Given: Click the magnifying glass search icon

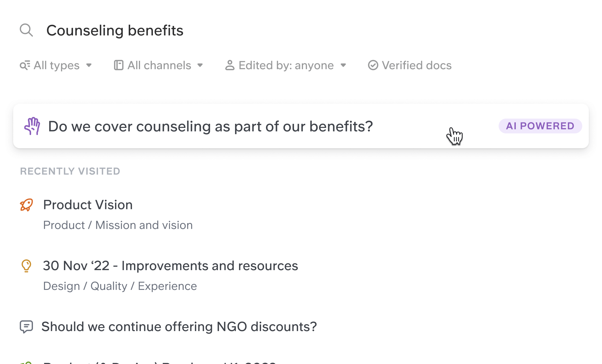Looking at the screenshot, I should pyautogui.click(x=26, y=30).
